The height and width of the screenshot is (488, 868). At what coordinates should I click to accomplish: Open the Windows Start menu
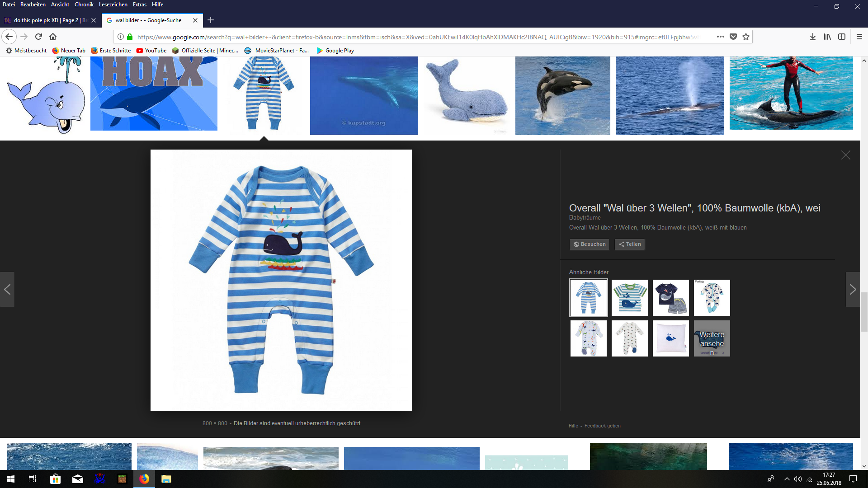pos(11,479)
